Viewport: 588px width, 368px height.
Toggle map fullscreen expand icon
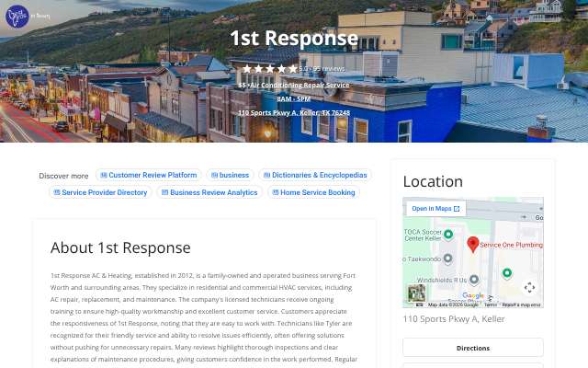[x=529, y=288]
